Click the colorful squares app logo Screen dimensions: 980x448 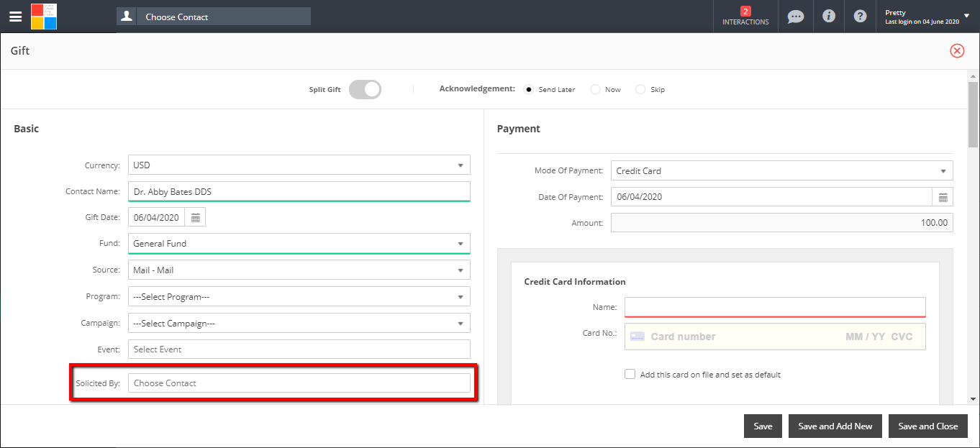point(44,16)
